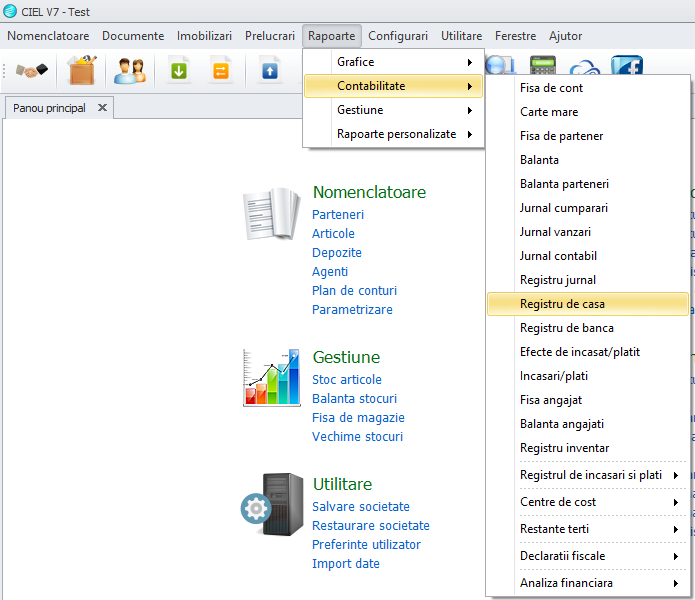
Task: Click the Facebook toolbar icon
Action: pyautogui.click(x=627, y=65)
